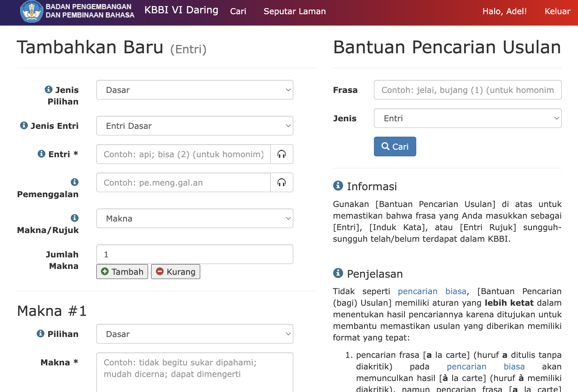Open Seputar Laman in the navigation bar
This screenshot has height=392, width=578.
pos(295,11)
